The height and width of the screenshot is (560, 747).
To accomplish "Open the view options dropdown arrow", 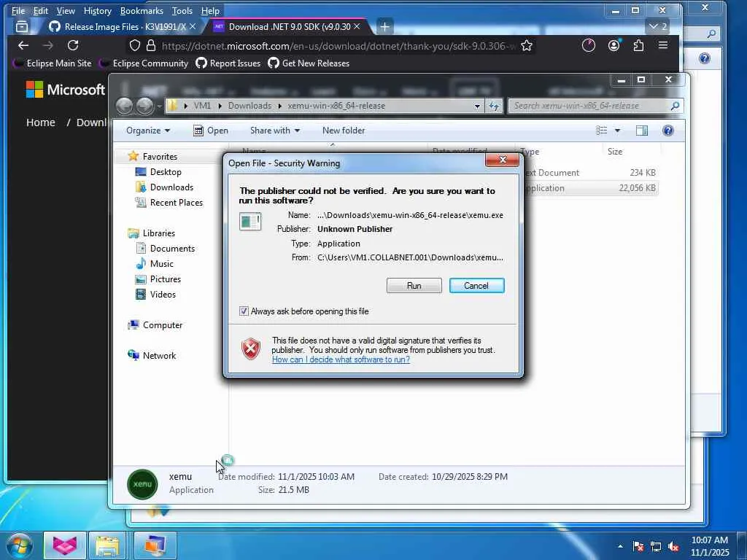I will 617,131.
